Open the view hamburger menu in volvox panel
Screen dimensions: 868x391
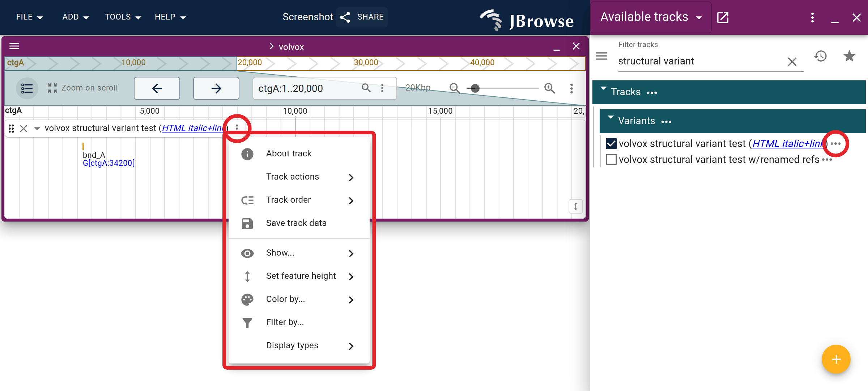coord(14,46)
